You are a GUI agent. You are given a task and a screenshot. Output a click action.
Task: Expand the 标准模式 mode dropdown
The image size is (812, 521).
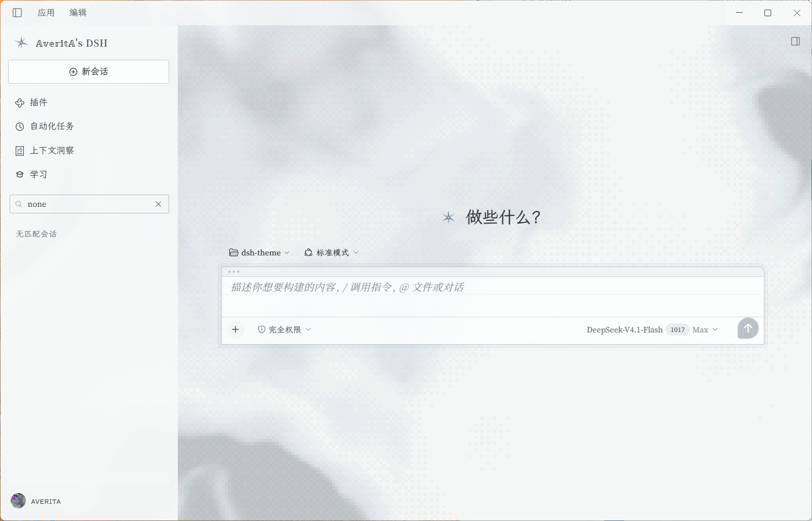331,252
